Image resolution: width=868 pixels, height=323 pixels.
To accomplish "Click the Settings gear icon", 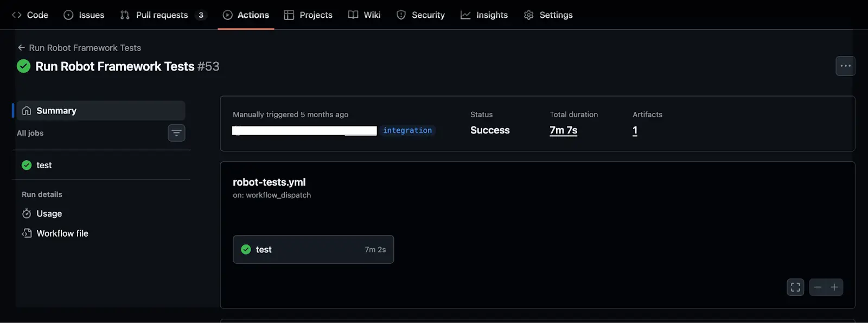I will pos(529,15).
